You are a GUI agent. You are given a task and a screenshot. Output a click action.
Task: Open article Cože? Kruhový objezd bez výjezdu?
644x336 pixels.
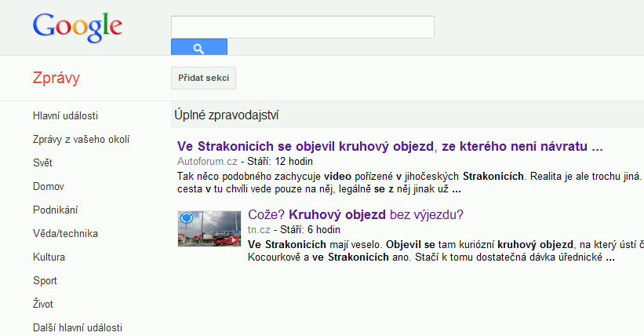[x=355, y=214]
